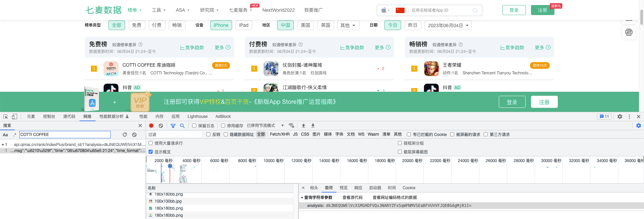Toggle the device toolbar icon
The width and height of the screenshot is (644, 219).
(x=14, y=117)
